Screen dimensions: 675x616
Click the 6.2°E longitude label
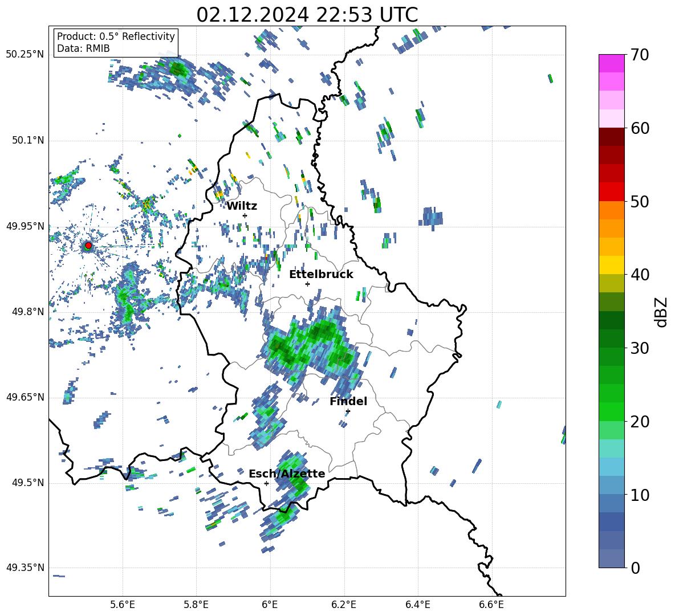(344, 605)
